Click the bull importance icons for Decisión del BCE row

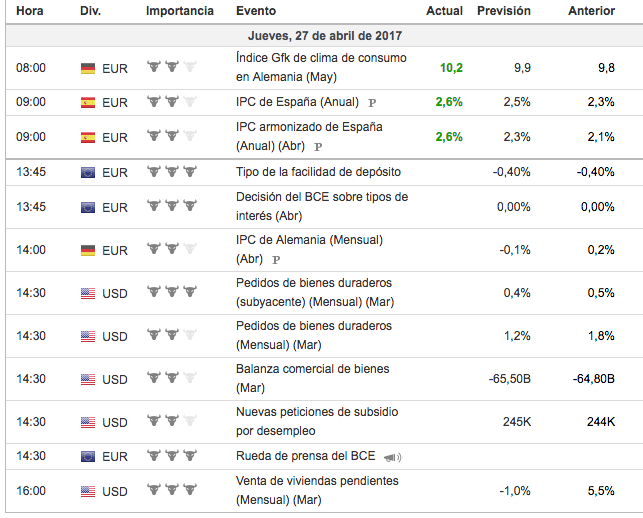pyautogui.click(x=172, y=206)
